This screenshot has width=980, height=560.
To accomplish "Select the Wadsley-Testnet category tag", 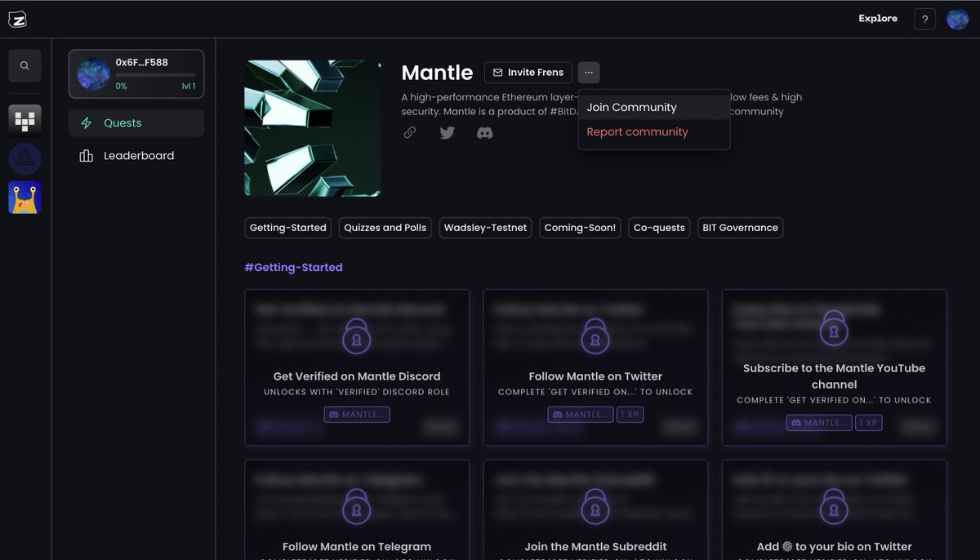I will pyautogui.click(x=485, y=228).
